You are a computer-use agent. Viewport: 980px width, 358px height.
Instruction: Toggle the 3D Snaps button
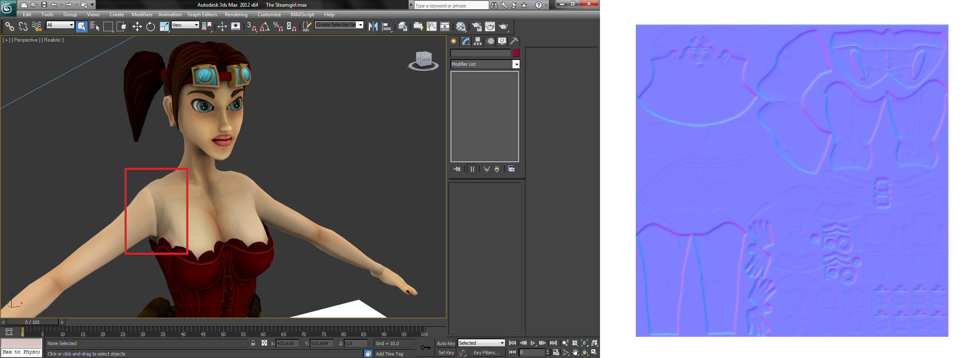[x=251, y=27]
